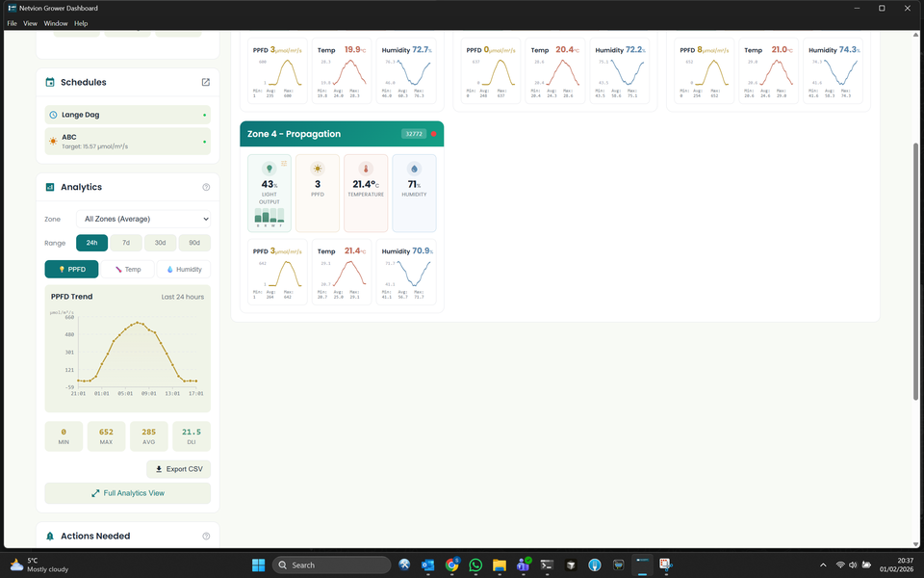
Task: Click the Zone 4 light bulb icon
Action: pos(269,169)
